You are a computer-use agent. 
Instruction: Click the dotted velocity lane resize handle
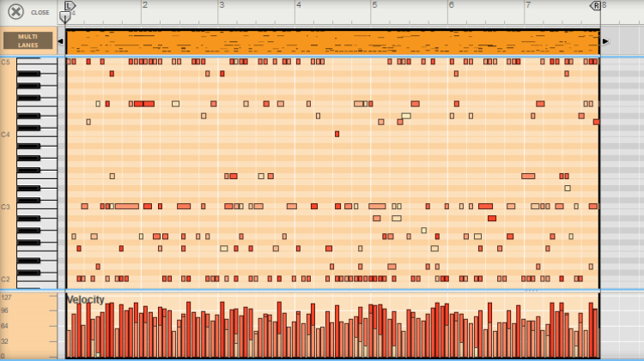pos(532,291)
